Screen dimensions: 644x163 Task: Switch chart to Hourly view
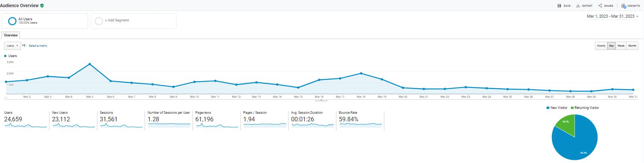click(x=601, y=46)
